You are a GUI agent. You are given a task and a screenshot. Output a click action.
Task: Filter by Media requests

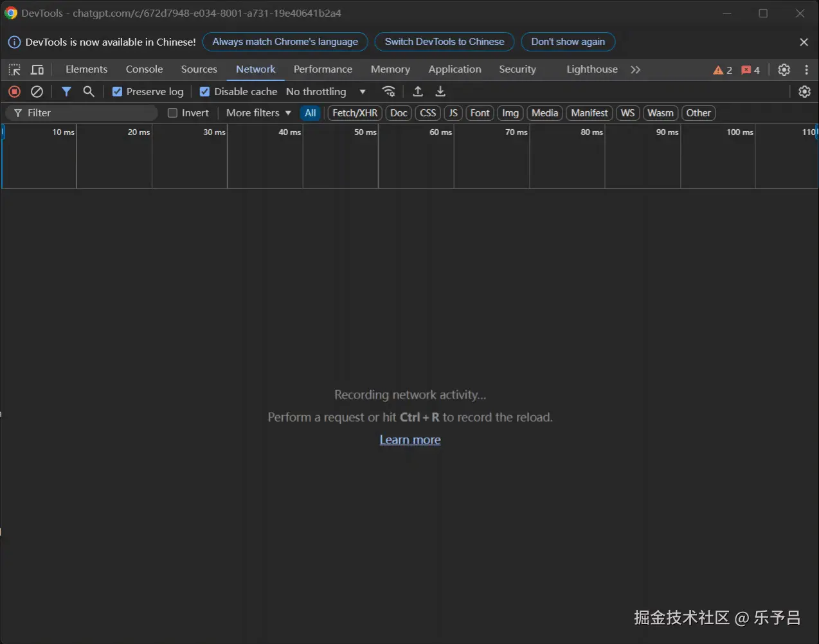coord(544,112)
